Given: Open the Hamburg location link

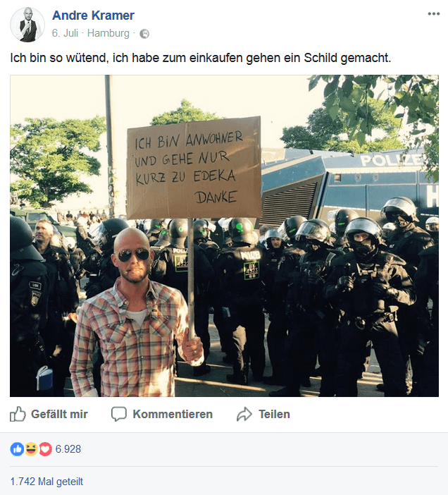Looking at the screenshot, I should (108, 33).
